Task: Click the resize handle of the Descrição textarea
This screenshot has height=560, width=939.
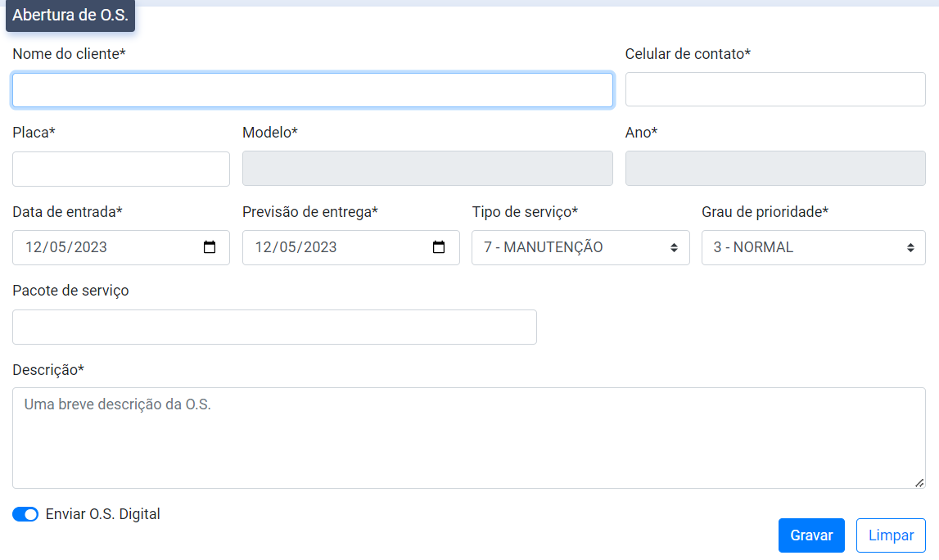Action: (919, 482)
